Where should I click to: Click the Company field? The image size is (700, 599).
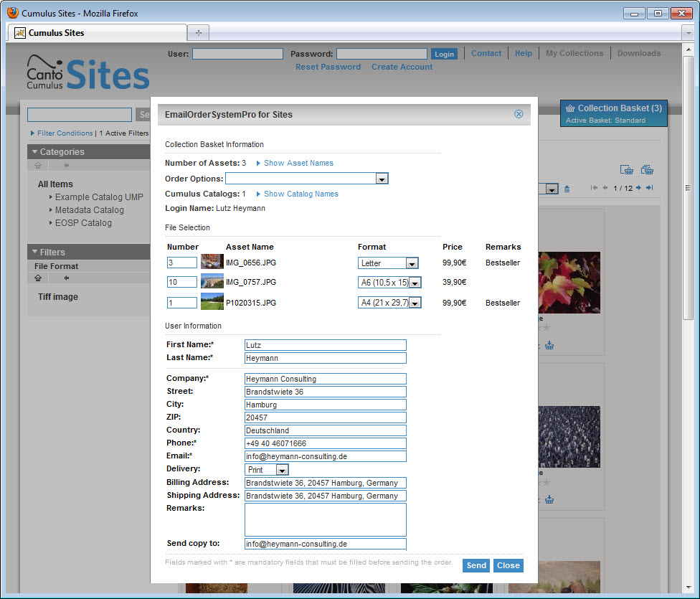pos(326,379)
